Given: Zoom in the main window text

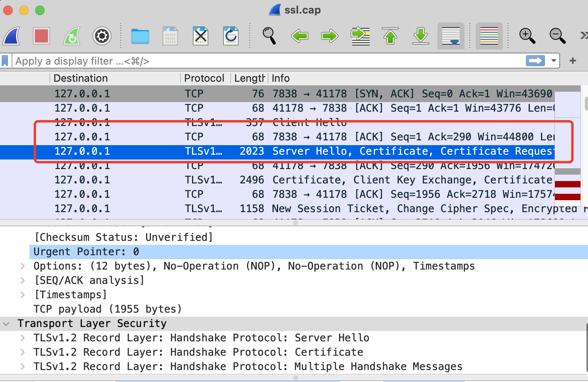Looking at the screenshot, I should tap(527, 36).
